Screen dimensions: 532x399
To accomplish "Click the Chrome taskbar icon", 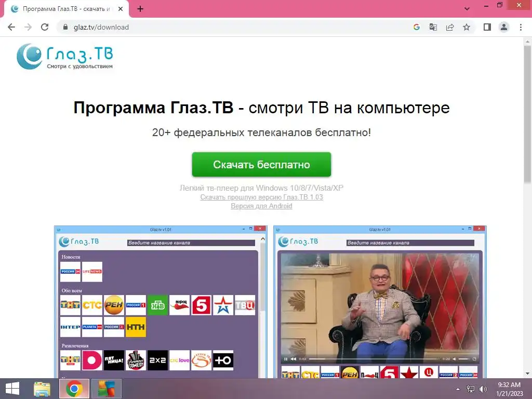I will [74, 389].
